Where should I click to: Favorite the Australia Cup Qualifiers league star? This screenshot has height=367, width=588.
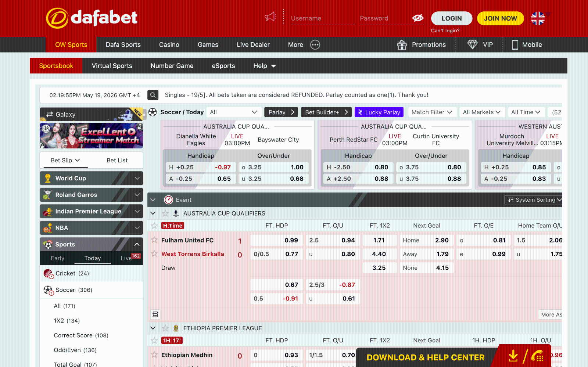click(x=165, y=213)
